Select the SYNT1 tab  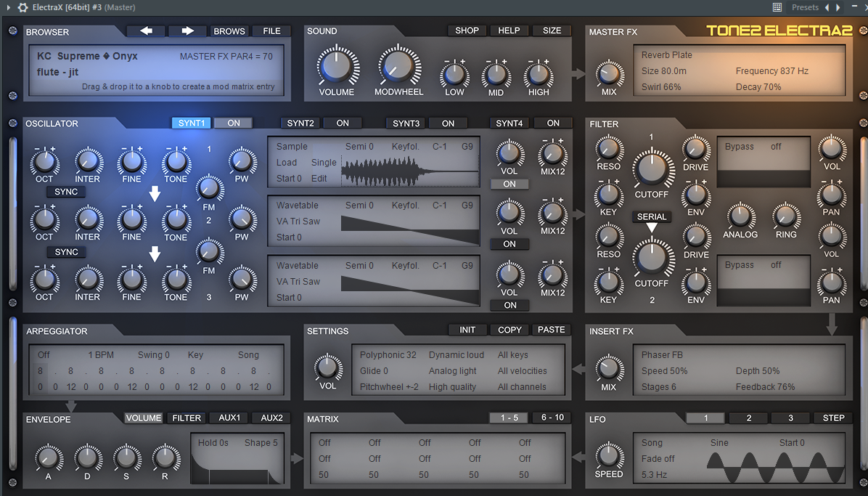(x=191, y=123)
